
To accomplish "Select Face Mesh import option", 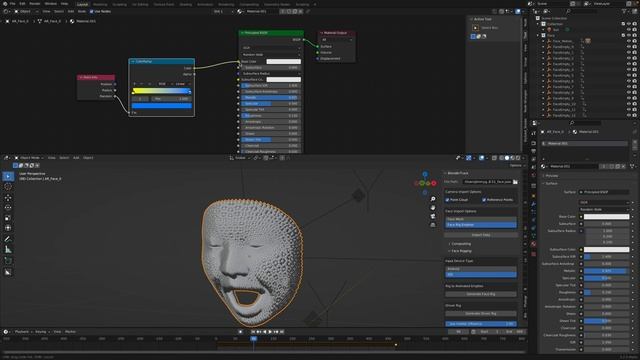I will click(481, 219).
